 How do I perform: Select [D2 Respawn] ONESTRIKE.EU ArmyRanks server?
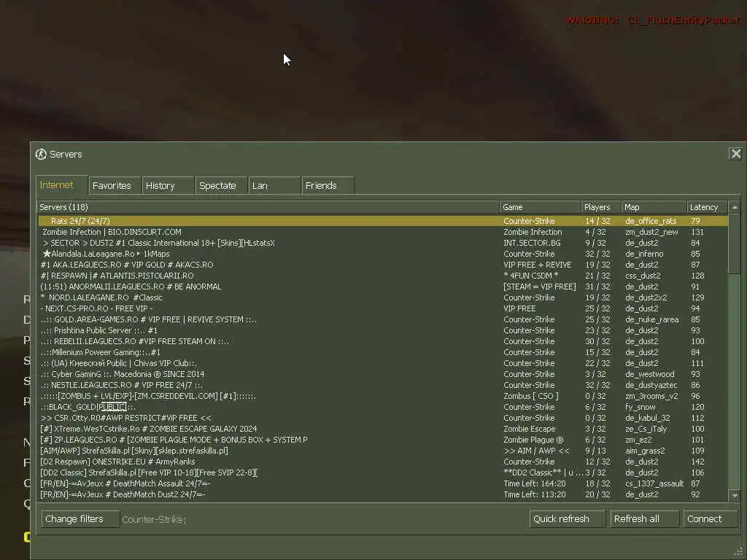pyautogui.click(x=383, y=462)
